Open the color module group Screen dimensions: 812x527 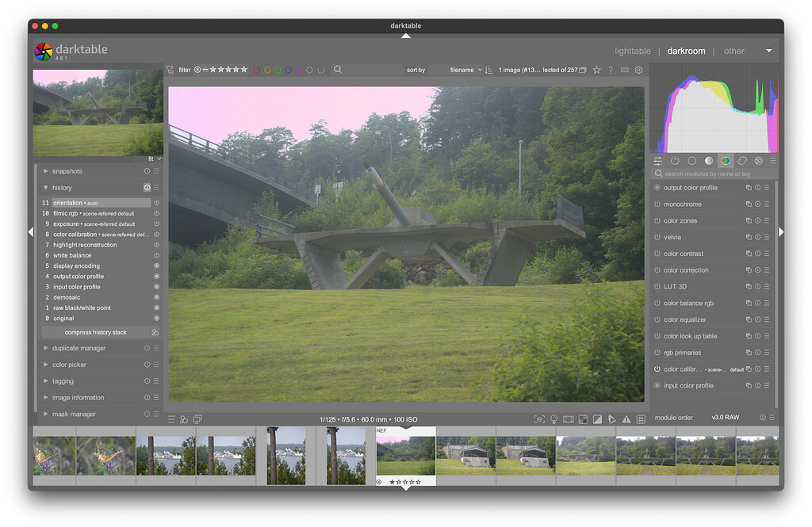[x=725, y=160]
